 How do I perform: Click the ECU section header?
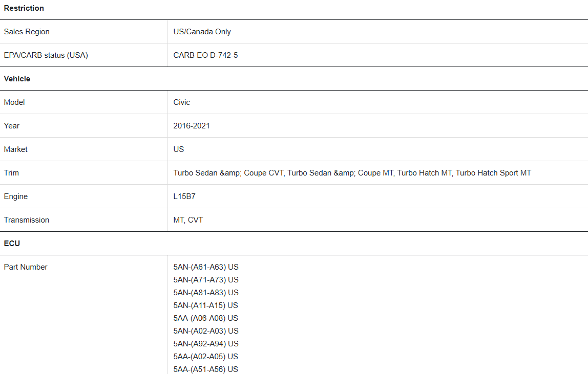tap(12, 244)
